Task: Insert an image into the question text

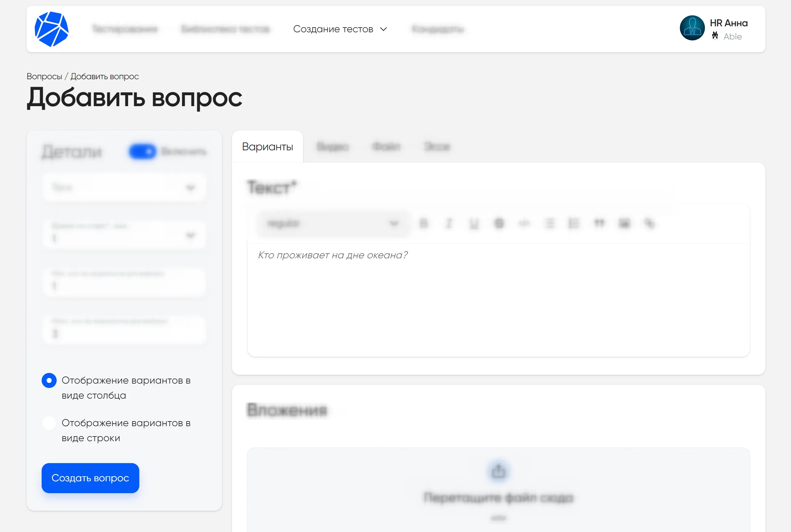Action: tap(624, 223)
